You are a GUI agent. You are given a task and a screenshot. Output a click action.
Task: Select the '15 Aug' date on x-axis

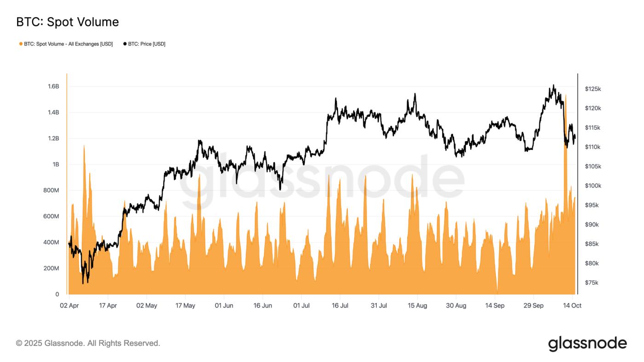coord(417,305)
